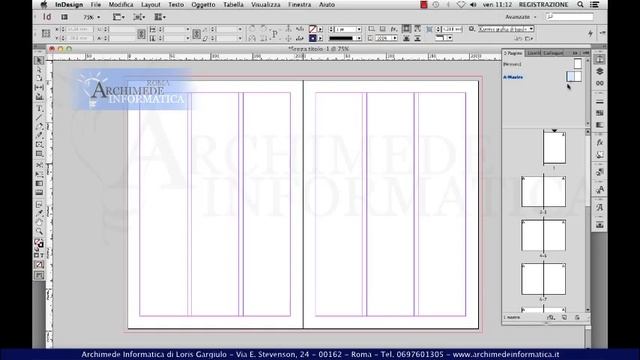Open the 75% zoom level dropdown

click(x=91, y=17)
